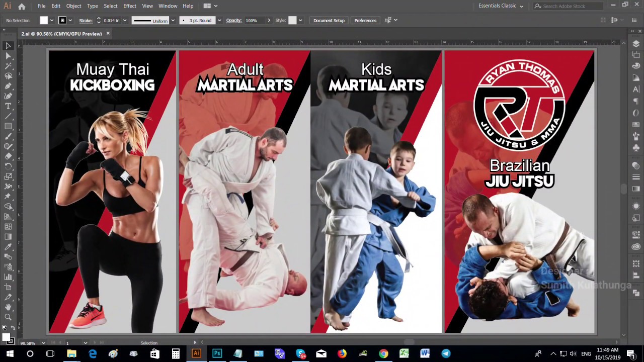This screenshot has width=644, height=362.
Task: Select the Selection tool arrow
Action: pos(8,46)
